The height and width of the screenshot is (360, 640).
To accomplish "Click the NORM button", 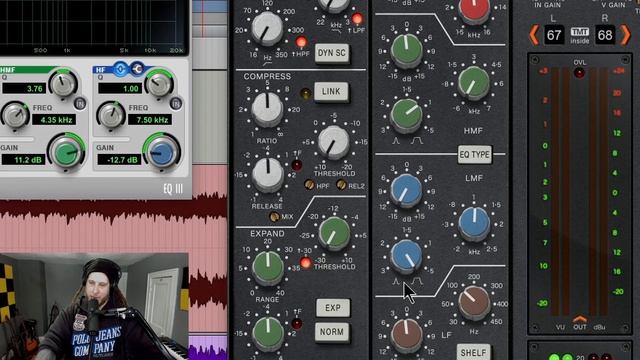I will [x=332, y=332].
